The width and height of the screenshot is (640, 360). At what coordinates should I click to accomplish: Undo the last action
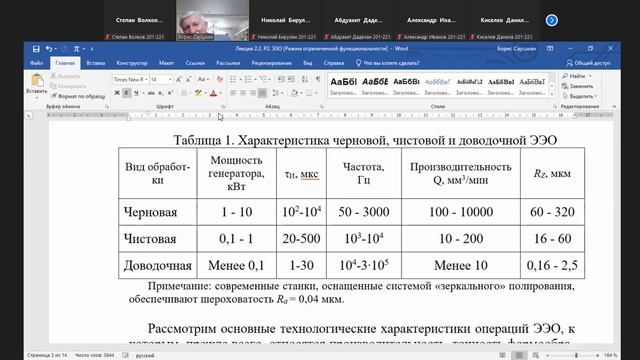click(49, 49)
